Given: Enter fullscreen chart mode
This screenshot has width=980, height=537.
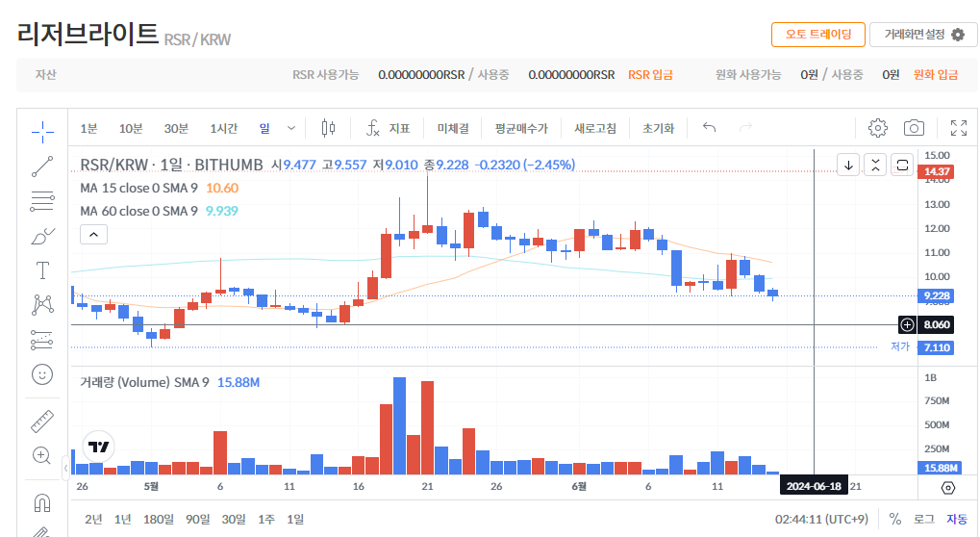Looking at the screenshot, I should pyautogui.click(x=959, y=128).
